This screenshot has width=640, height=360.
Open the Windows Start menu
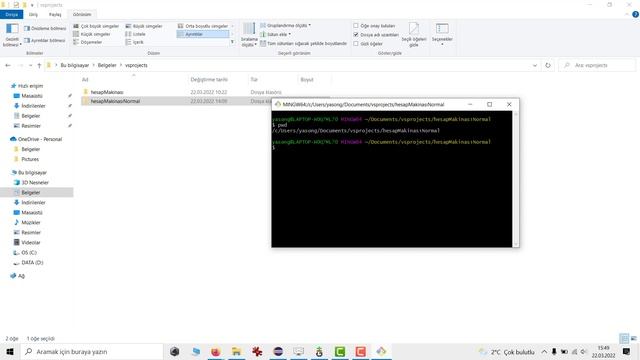[x=10, y=351]
